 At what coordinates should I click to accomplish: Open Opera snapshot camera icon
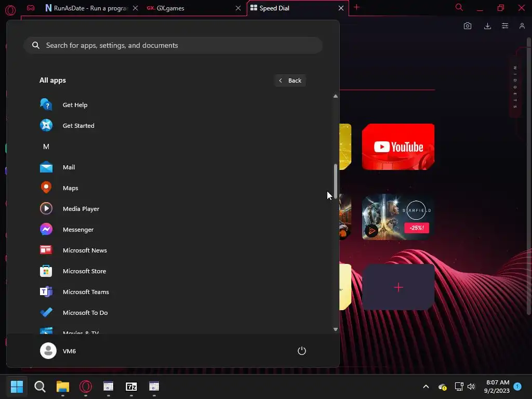468,26
